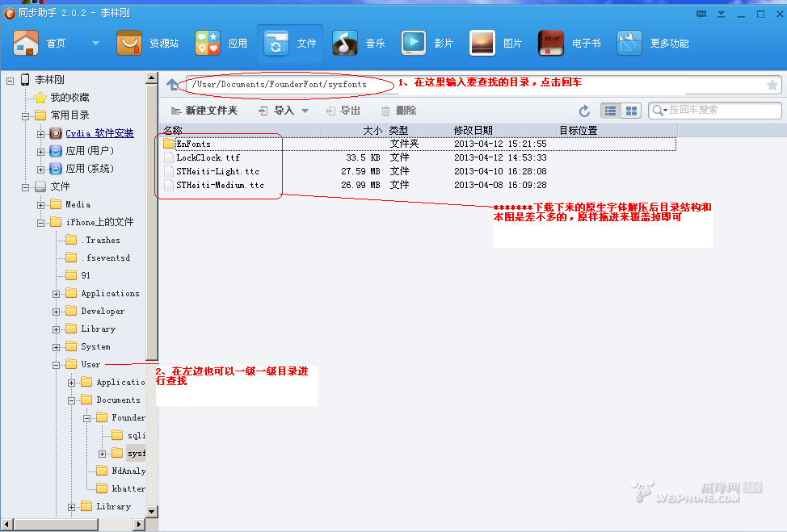Sort by the 大小 column header

click(355, 130)
